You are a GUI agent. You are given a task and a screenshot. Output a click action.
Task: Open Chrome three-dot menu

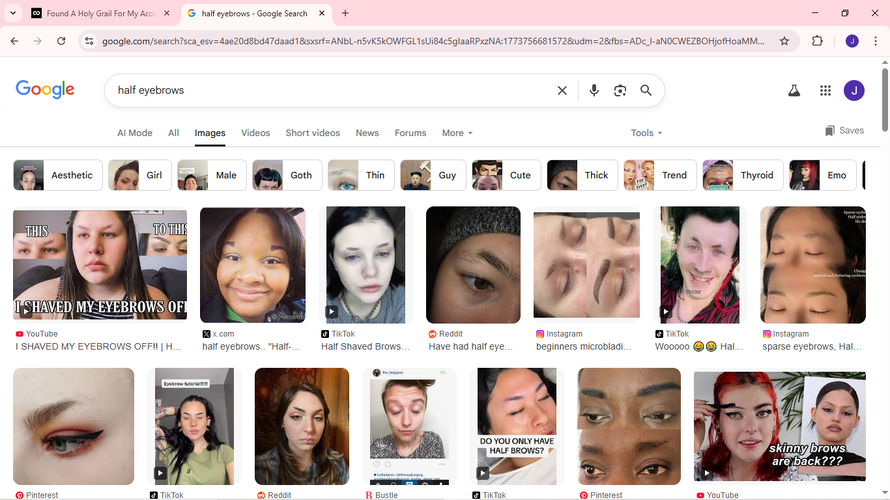point(875,41)
